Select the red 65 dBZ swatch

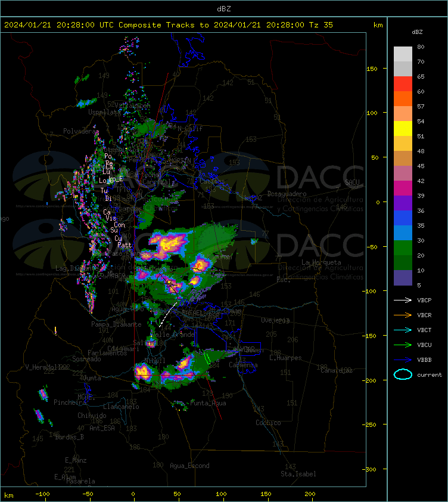tap(403, 84)
